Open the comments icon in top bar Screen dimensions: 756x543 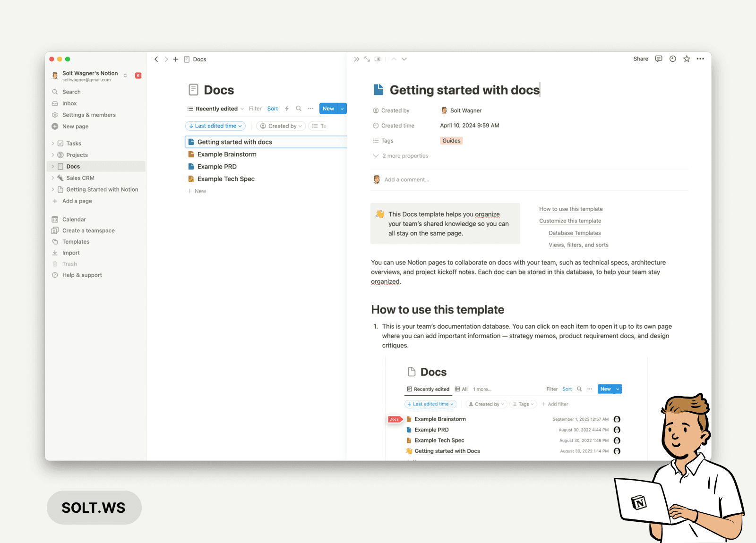click(659, 59)
